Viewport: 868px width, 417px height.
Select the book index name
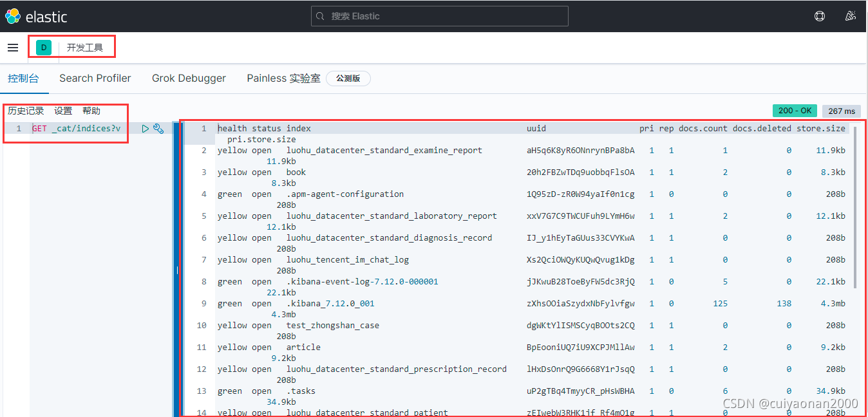pyautogui.click(x=296, y=172)
